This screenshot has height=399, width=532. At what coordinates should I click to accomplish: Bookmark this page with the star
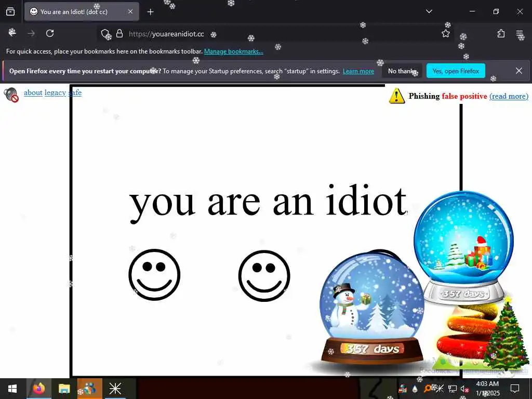pyautogui.click(x=445, y=34)
